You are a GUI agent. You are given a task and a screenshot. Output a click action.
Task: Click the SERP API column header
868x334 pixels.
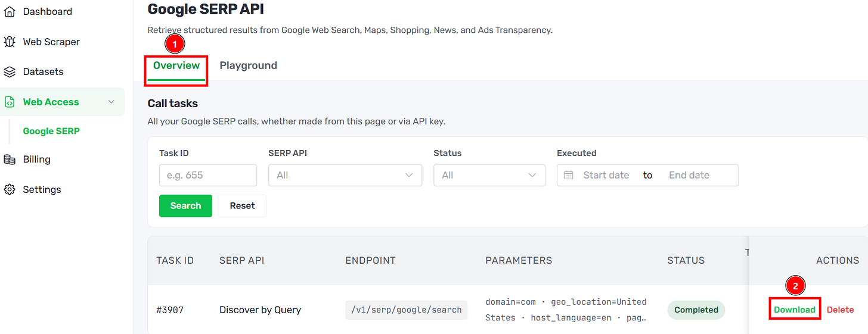pos(241,260)
